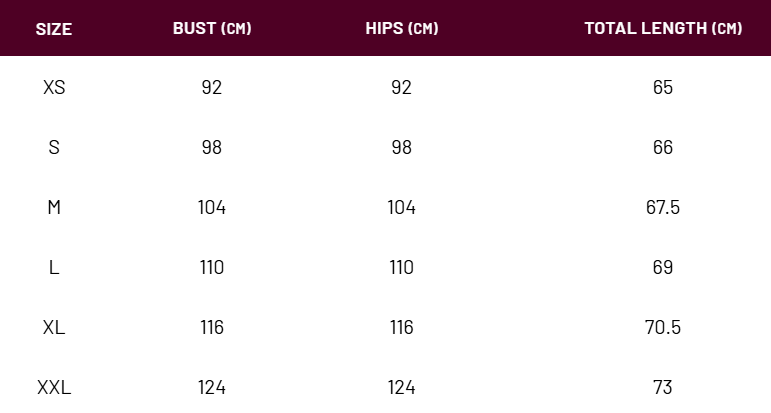Viewport: 771px width, 413px height.
Task: Select the L size row label
Action: pos(54,267)
